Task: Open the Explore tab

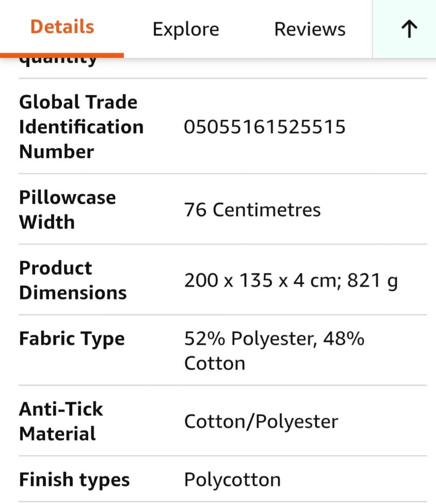Action: point(186,29)
